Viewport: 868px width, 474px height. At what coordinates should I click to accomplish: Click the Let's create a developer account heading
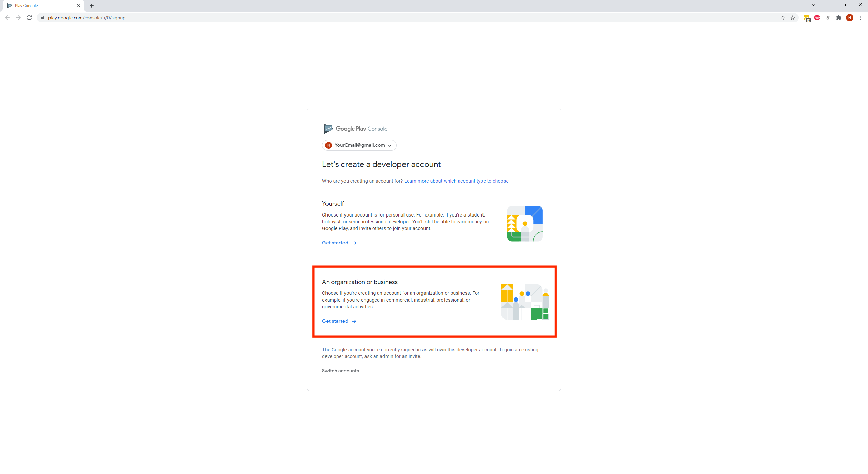coord(381,164)
